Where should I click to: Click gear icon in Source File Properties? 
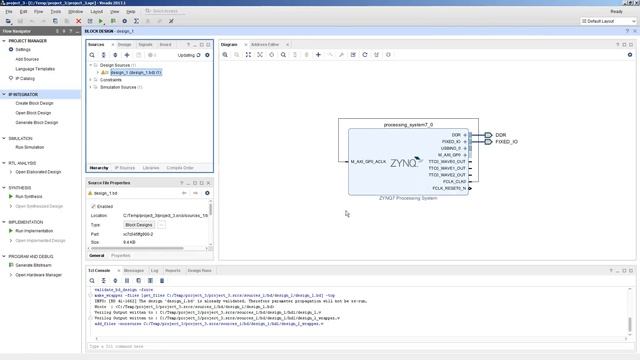[x=207, y=193]
